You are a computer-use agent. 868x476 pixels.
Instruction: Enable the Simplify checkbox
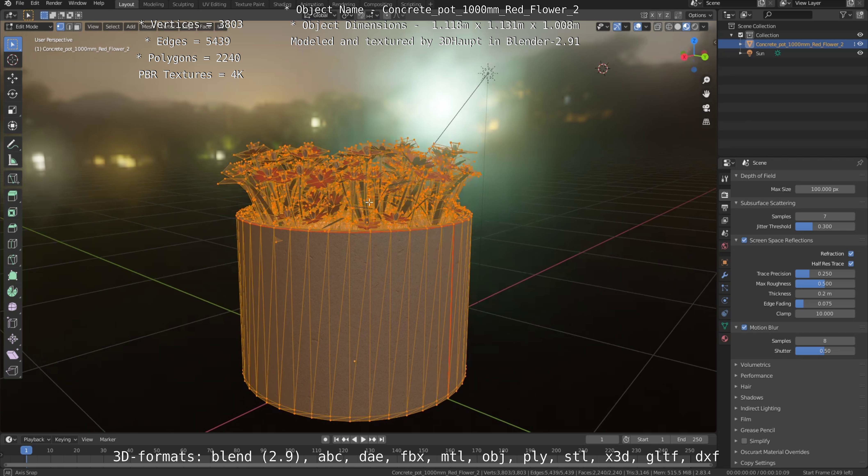[744, 441]
